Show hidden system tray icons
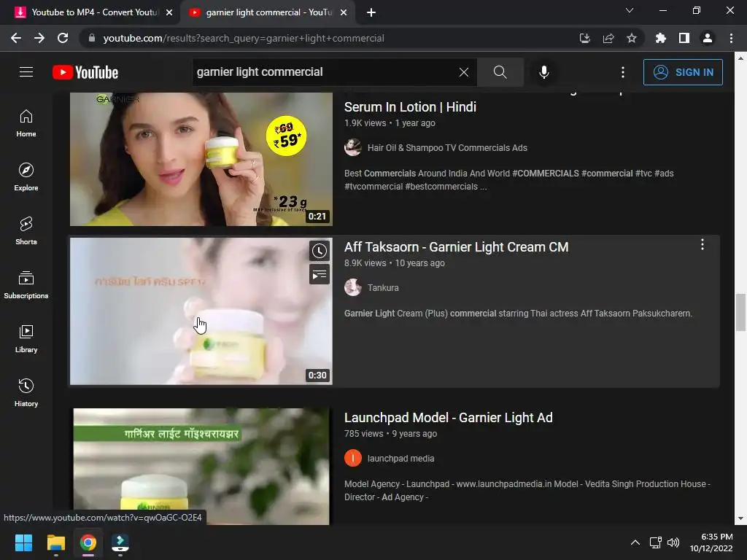The height and width of the screenshot is (560, 747). coord(635,542)
